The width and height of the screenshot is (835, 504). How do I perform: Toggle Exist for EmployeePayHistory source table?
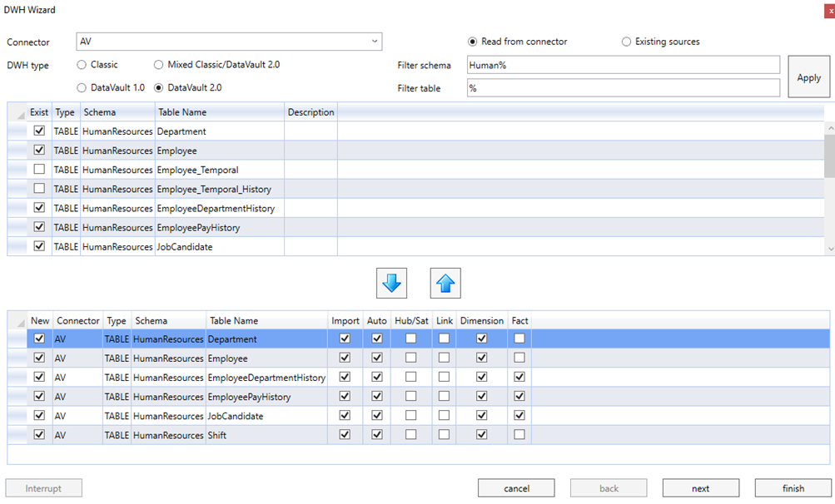click(39, 227)
